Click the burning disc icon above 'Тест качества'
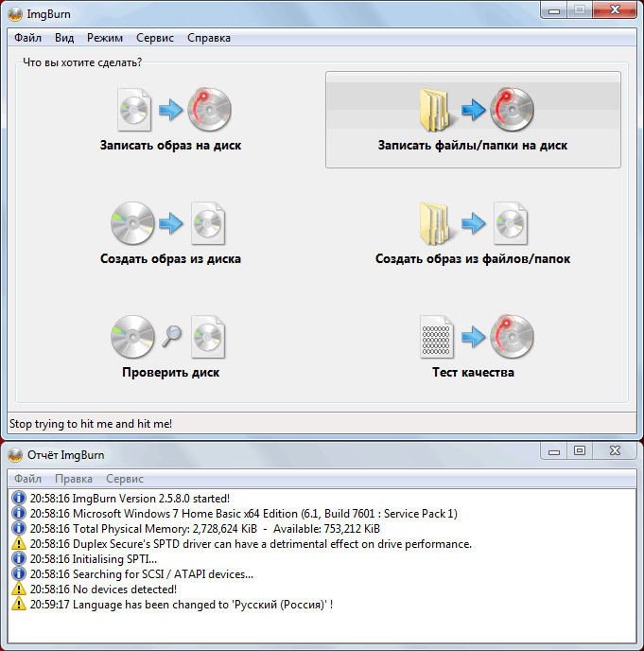This screenshot has width=644, height=651. 512,337
